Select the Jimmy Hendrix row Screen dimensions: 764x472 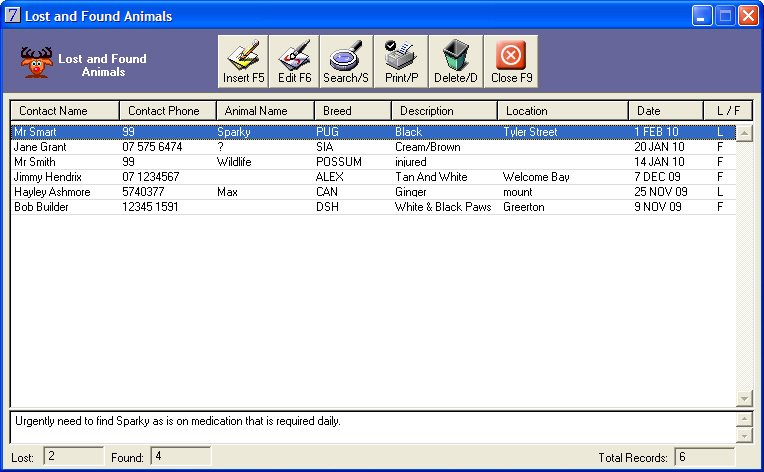pyautogui.click(x=373, y=177)
